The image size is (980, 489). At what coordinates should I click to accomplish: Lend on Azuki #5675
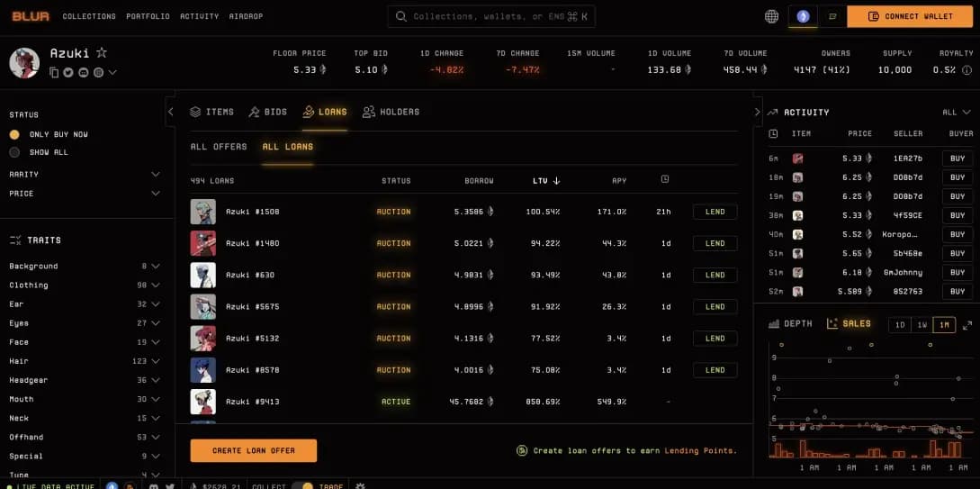715,307
